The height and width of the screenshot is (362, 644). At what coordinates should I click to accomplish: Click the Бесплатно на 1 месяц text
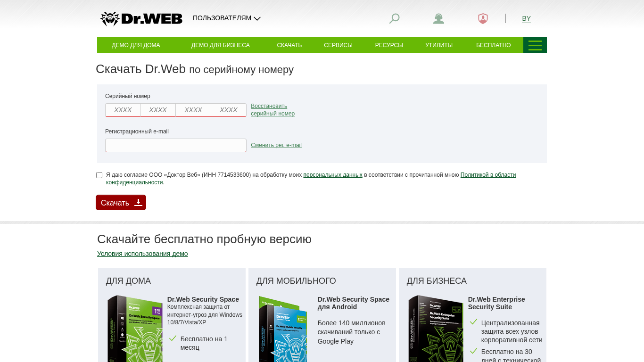pos(204,343)
